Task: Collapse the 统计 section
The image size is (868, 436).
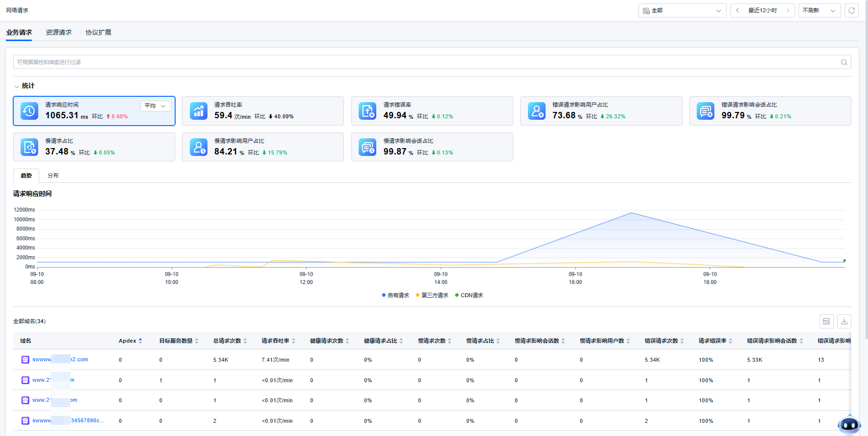Action: (x=17, y=86)
